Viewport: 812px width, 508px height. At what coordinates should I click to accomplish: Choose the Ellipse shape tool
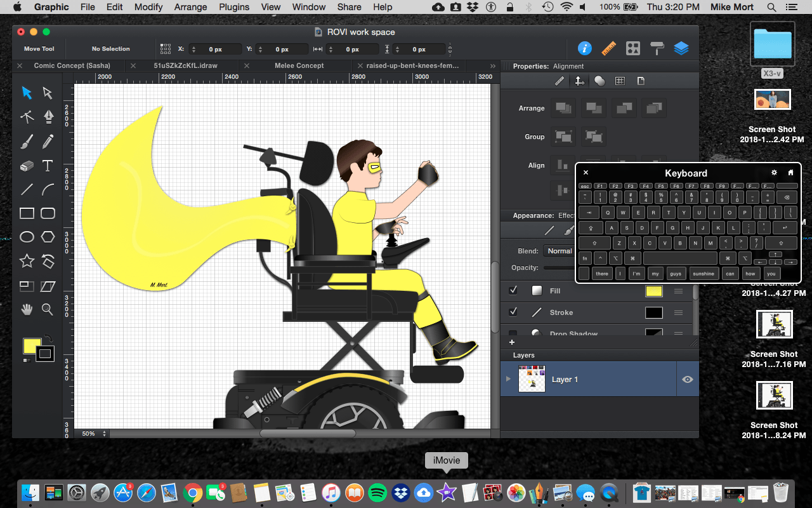point(27,237)
